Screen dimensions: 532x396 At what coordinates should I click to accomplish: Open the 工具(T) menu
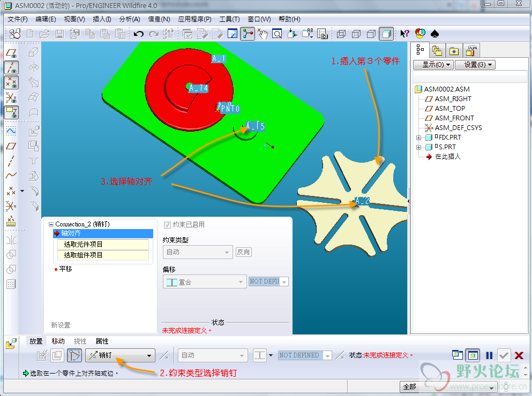(x=229, y=19)
